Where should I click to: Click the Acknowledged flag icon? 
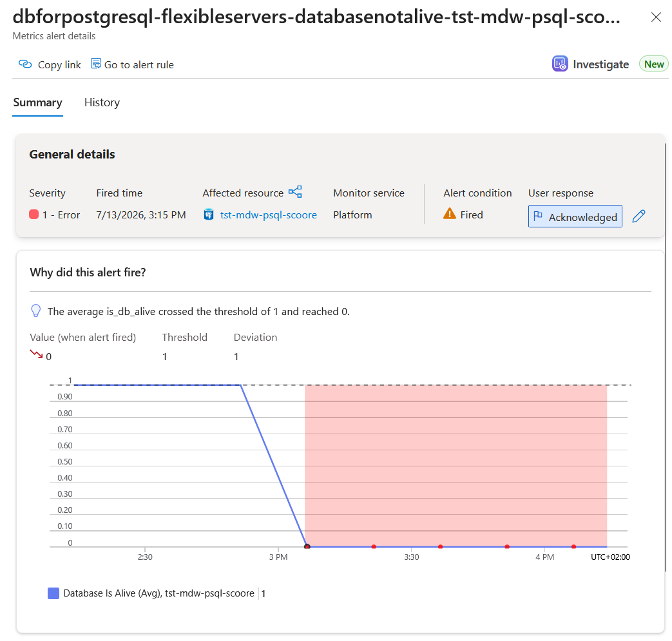tap(538, 216)
